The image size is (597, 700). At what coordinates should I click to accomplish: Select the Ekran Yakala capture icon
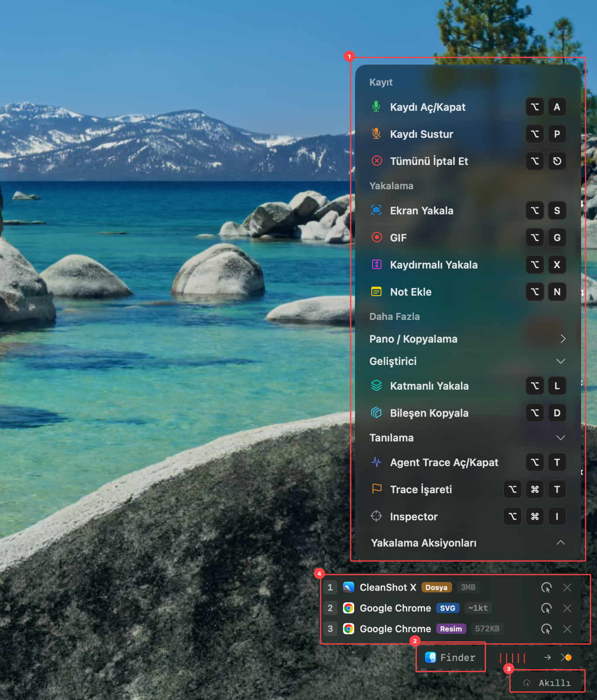tap(377, 210)
